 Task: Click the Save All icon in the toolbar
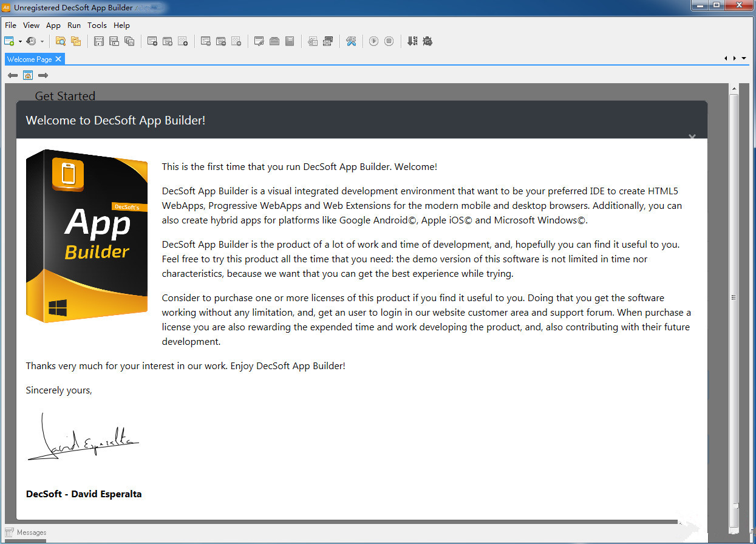[129, 41]
